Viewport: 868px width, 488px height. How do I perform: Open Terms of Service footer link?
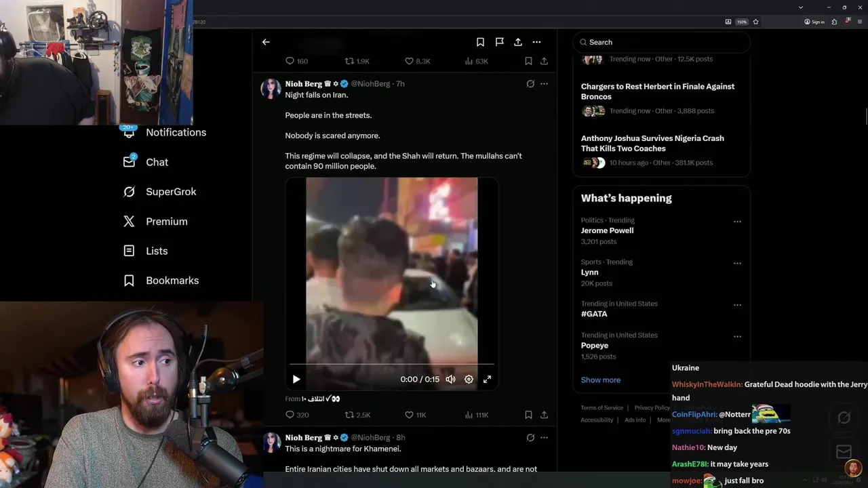coord(601,408)
